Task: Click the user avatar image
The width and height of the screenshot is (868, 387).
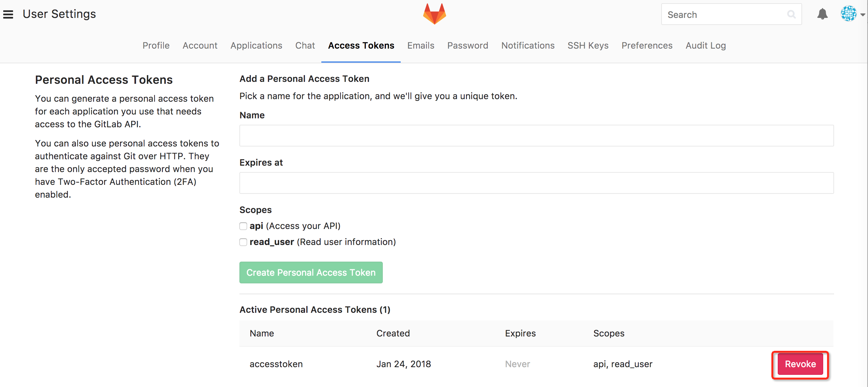Action: (x=848, y=14)
